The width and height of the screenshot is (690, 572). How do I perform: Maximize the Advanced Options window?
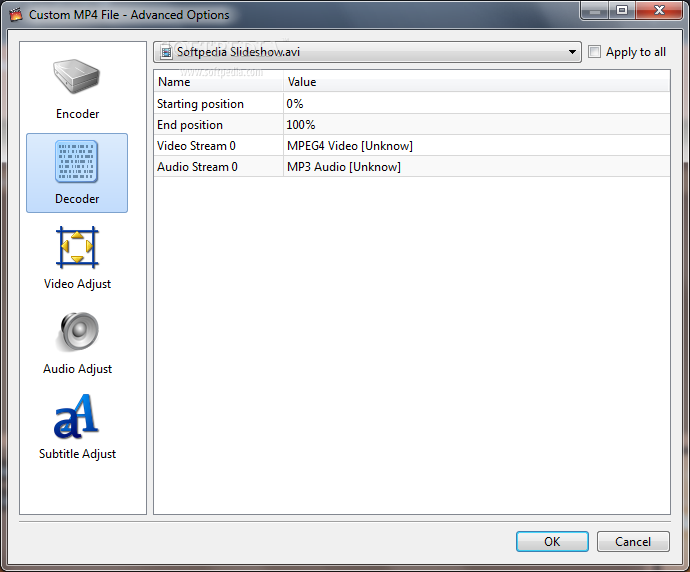pyautogui.click(x=622, y=10)
